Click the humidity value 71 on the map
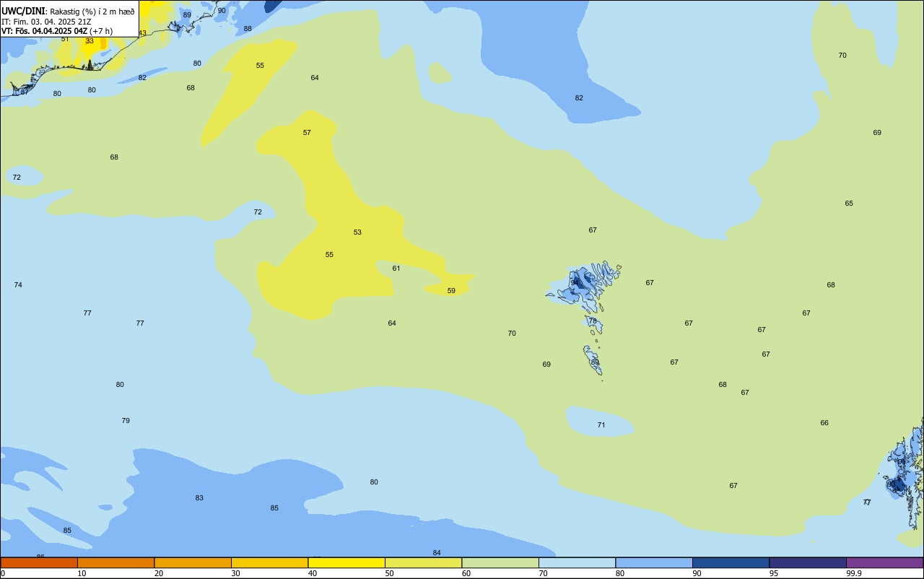The image size is (924, 579). point(601,425)
